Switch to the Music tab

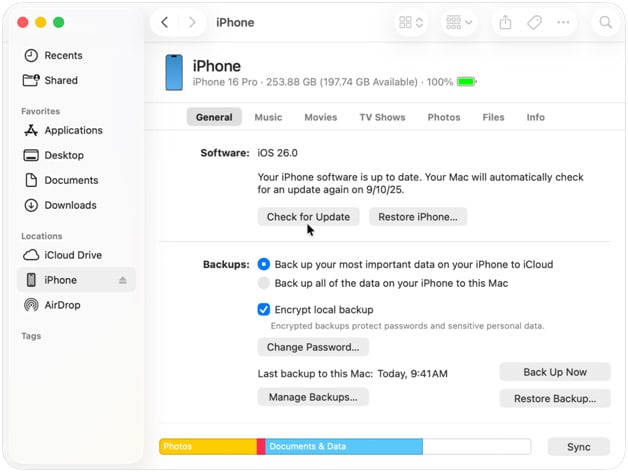tap(268, 117)
